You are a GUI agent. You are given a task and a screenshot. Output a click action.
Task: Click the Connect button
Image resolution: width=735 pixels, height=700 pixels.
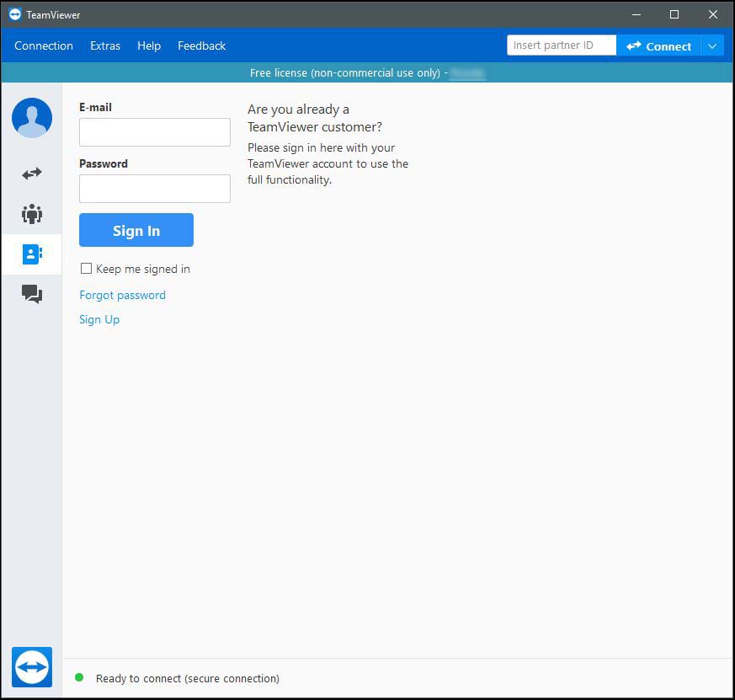(x=658, y=46)
